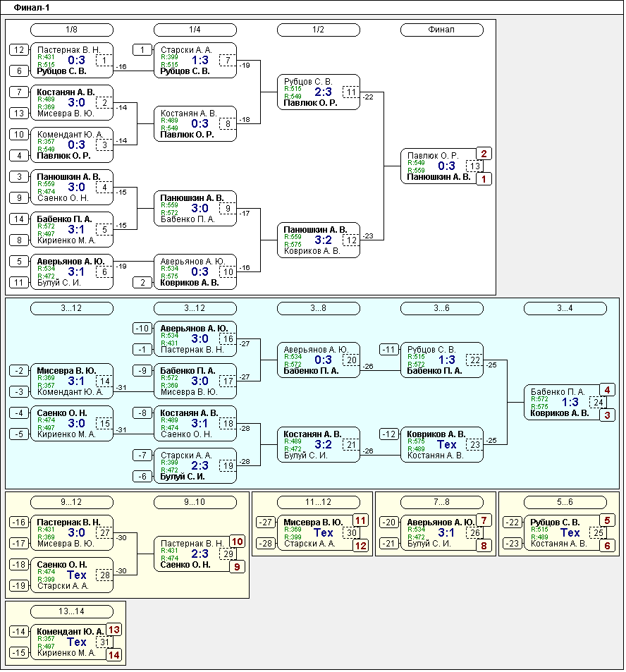Image resolution: width=626 pixels, height=672 pixels.
Task: Click red place 7 box by Аверьянов
Action: coord(484,520)
